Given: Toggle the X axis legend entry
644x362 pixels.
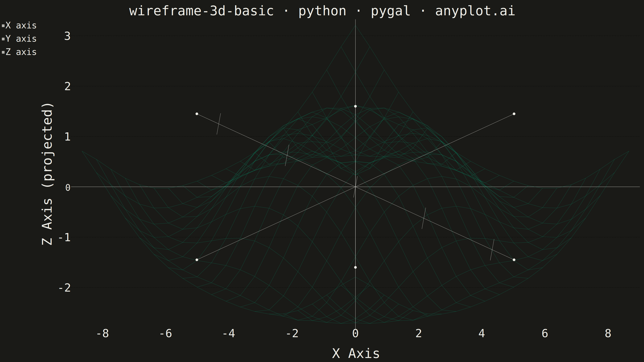Looking at the screenshot, I should click(x=19, y=26).
